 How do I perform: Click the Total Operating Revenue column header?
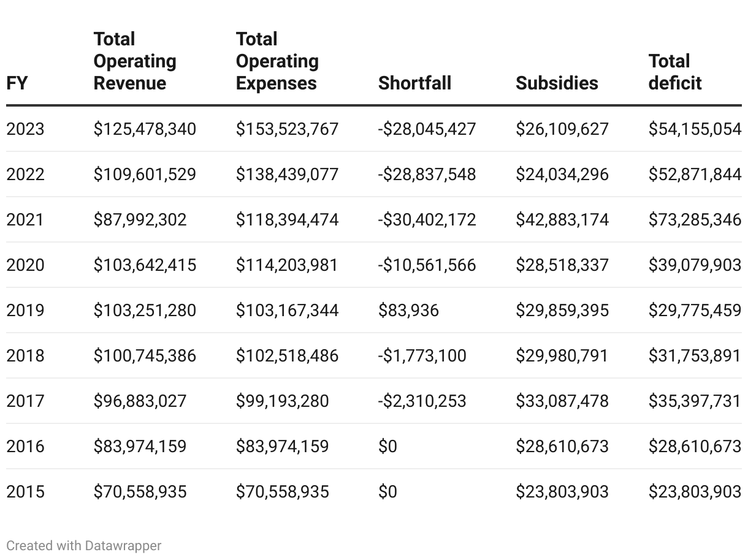(135, 61)
